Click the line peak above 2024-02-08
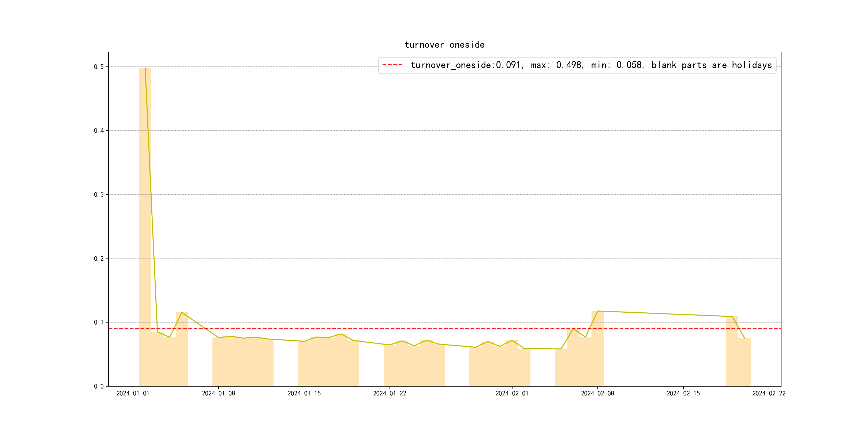868x434 pixels. coord(598,311)
